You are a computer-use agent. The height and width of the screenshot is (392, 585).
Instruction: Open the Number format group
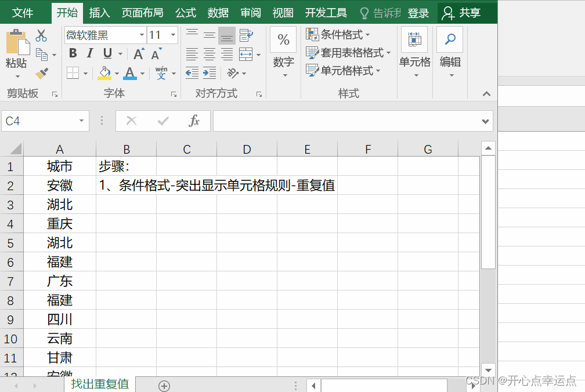[x=284, y=52]
